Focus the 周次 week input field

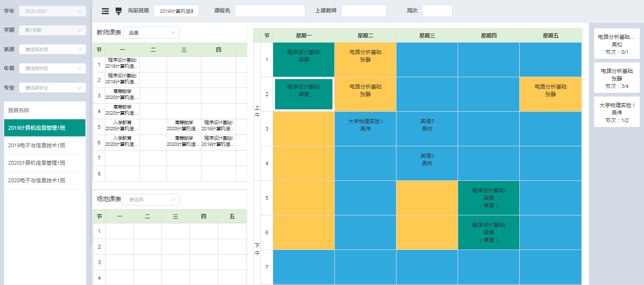tap(437, 11)
